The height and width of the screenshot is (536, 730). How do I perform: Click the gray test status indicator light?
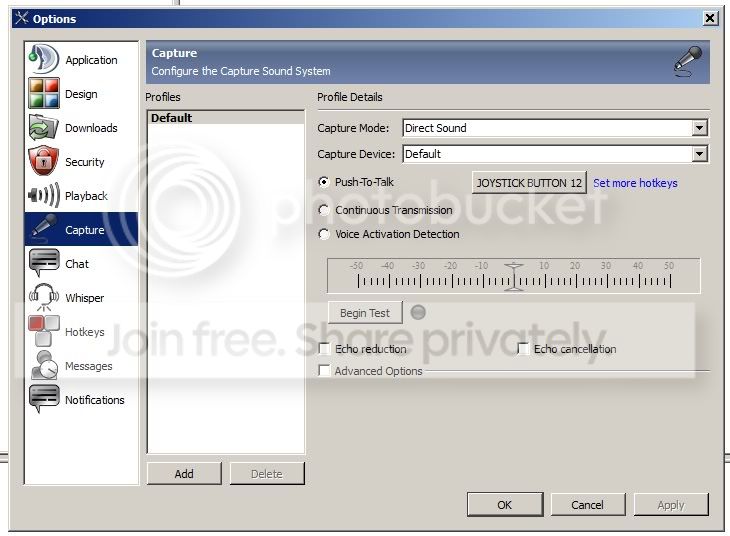[418, 312]
